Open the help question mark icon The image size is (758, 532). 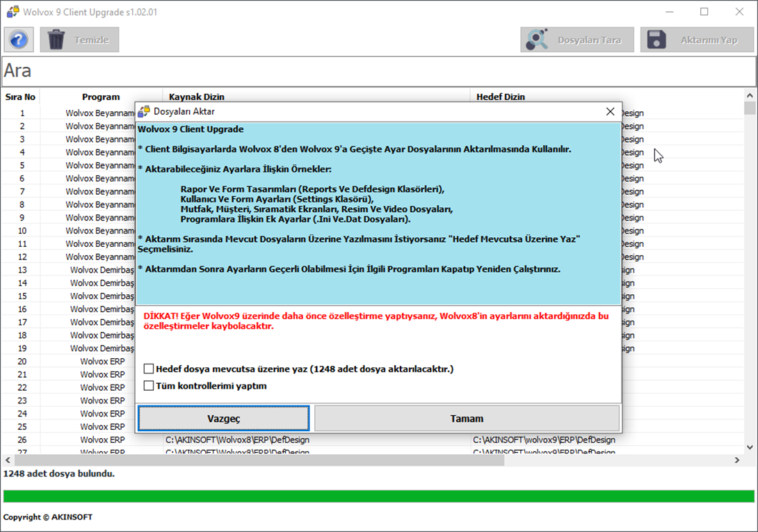[19, 40]
